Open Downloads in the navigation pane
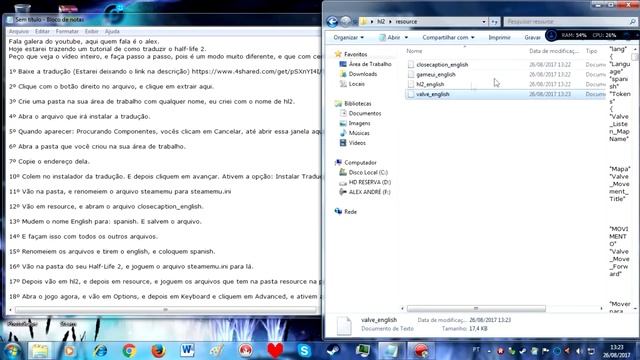 pyautogui.click(x=362, y=74)
